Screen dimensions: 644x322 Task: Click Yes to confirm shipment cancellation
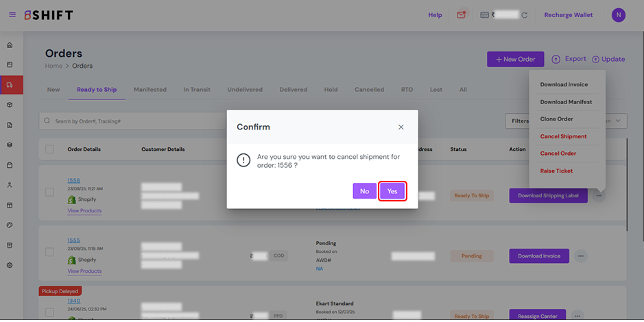click(x=392, y=191)
